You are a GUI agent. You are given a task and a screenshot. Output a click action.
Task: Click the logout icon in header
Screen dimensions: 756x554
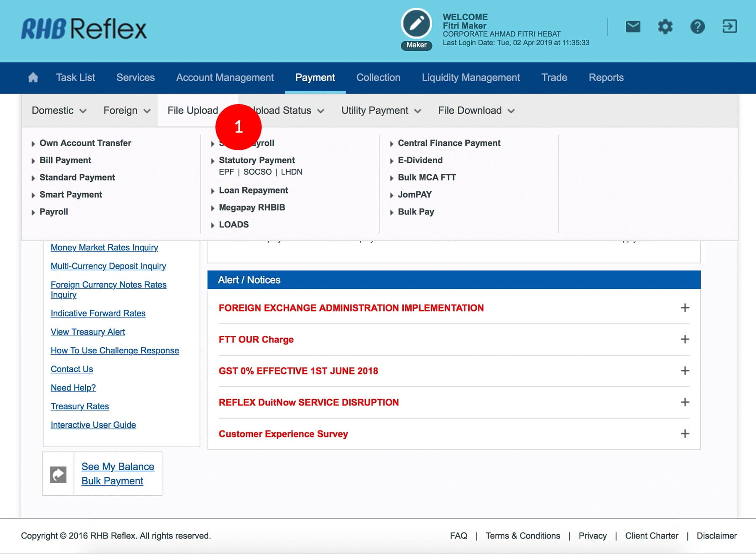tap(730, 27)
